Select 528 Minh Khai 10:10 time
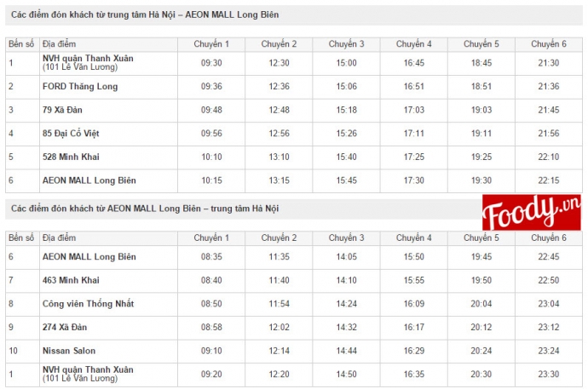 (x=211, y=157)
